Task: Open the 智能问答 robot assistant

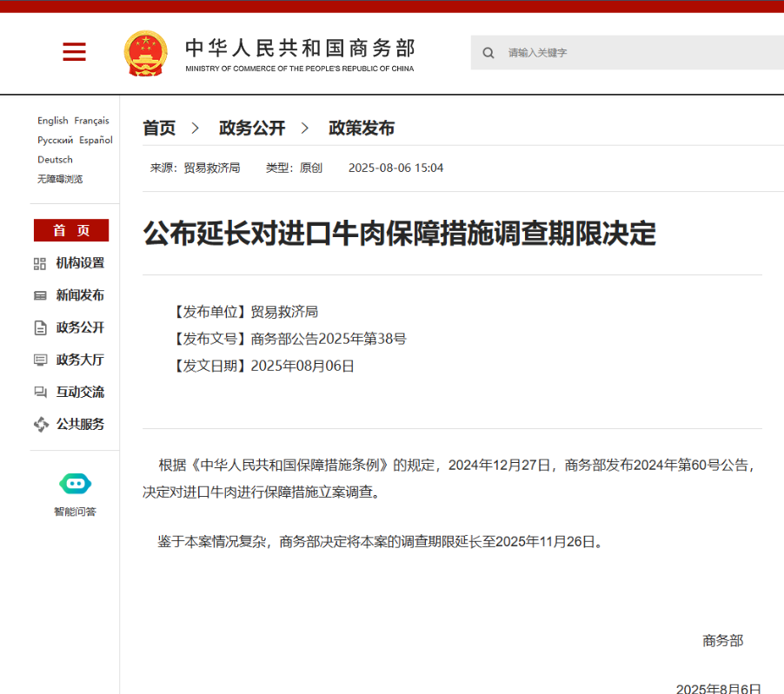Action: point(75,485)
